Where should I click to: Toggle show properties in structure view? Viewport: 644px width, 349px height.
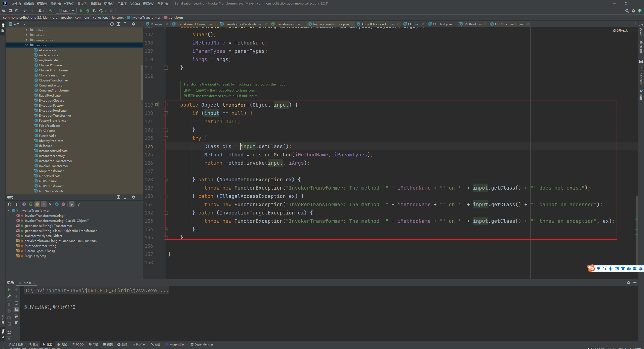click(24, 204)
